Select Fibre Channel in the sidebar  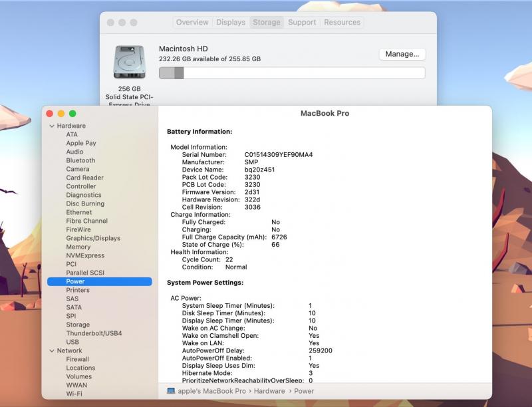[x=87, y=221]
